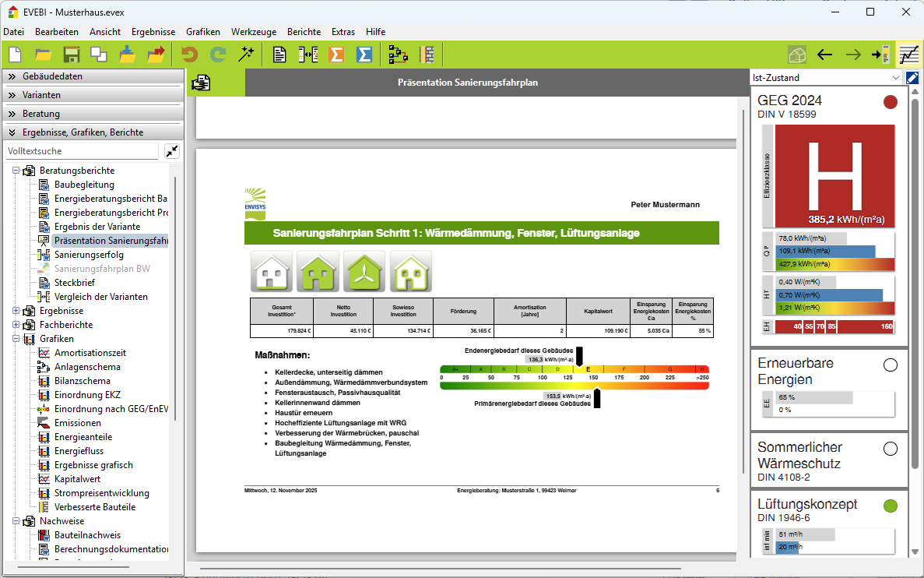Click the magic wand assistant icon
Image resolution: width=924 pixels, height=578 pixels.
pos(247,55)
